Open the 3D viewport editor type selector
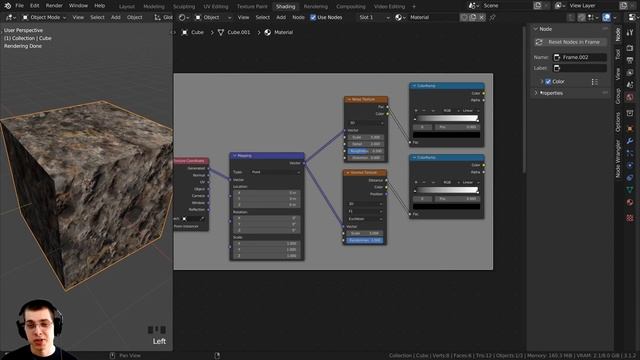Screen dimensions: 640x360 [11, 18]
